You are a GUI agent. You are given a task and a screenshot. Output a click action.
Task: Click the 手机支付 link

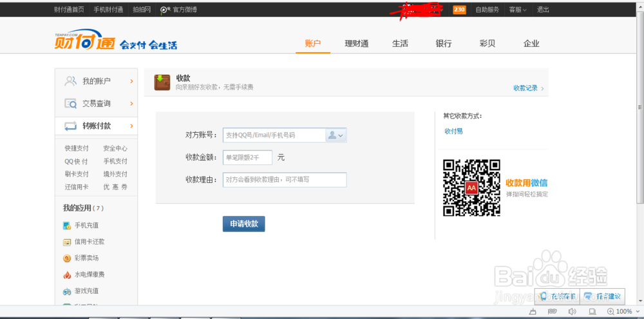click(x=115, y=161)
